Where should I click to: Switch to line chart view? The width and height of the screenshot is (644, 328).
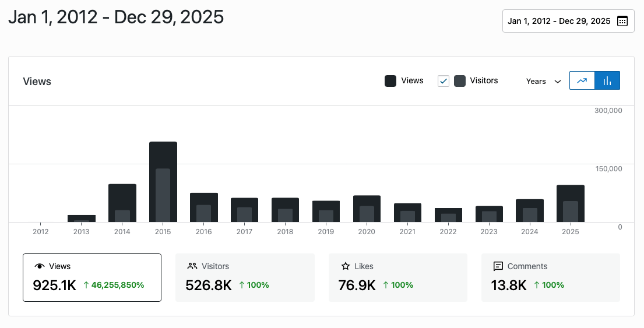pos(582,81)
